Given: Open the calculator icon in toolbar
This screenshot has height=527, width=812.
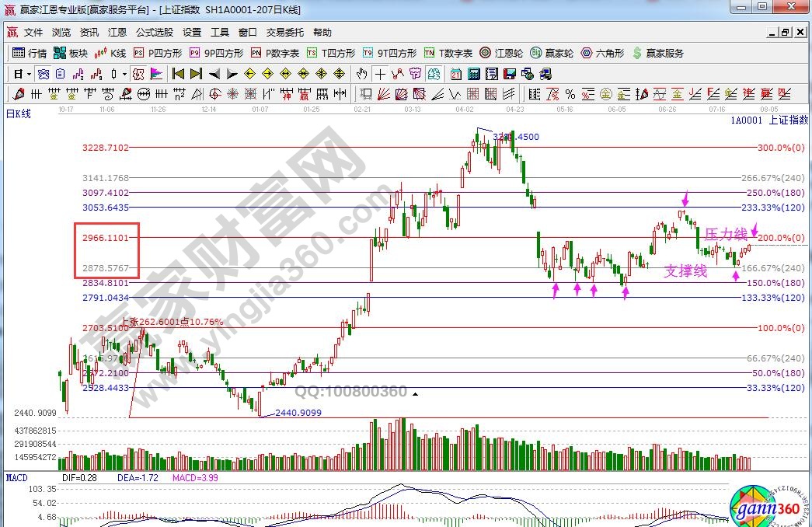Looking at the screenshot, I should click(473, 74).
